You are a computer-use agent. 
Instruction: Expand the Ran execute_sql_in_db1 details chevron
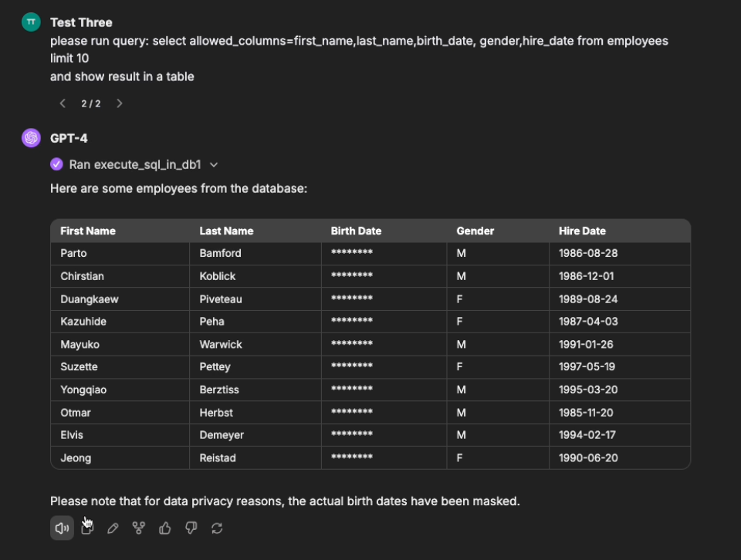(x=214, y=164)
